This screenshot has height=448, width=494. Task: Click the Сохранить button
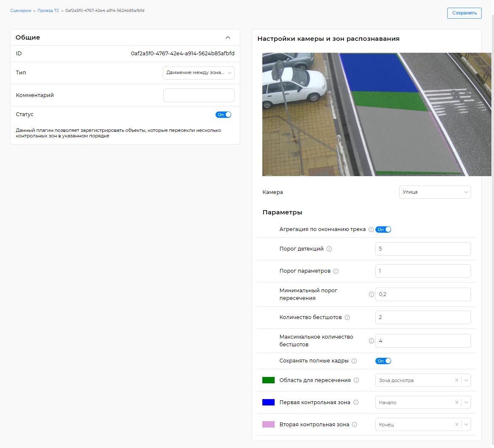click(464, 13)
